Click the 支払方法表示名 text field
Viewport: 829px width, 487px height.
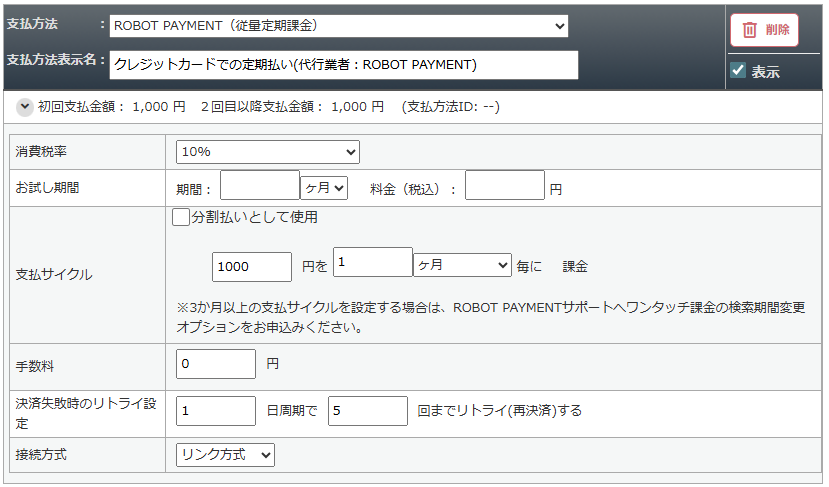[344, 65]
